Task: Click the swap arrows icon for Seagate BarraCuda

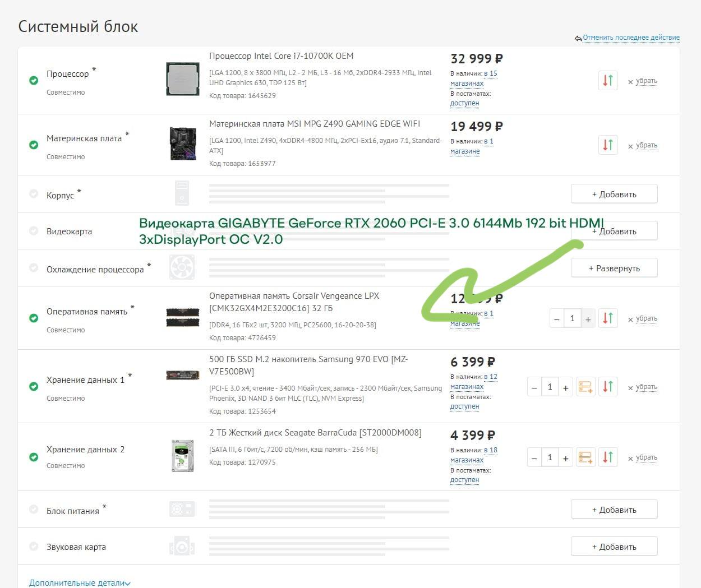Action: (x=608, y=457)
